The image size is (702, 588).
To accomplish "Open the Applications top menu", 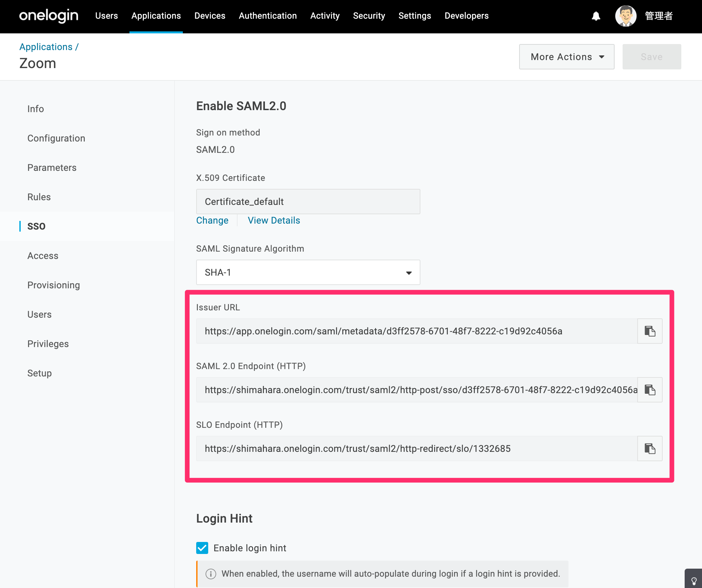I will click(156, 16).
